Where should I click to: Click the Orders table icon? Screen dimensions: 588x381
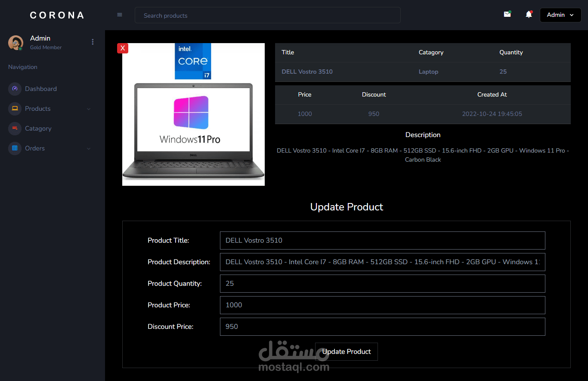tap(15, 148)
